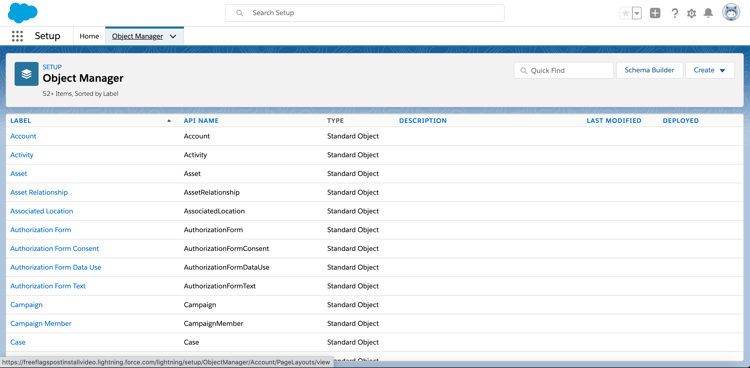Open the App Launcher grid icon

[x=17, y=36]
